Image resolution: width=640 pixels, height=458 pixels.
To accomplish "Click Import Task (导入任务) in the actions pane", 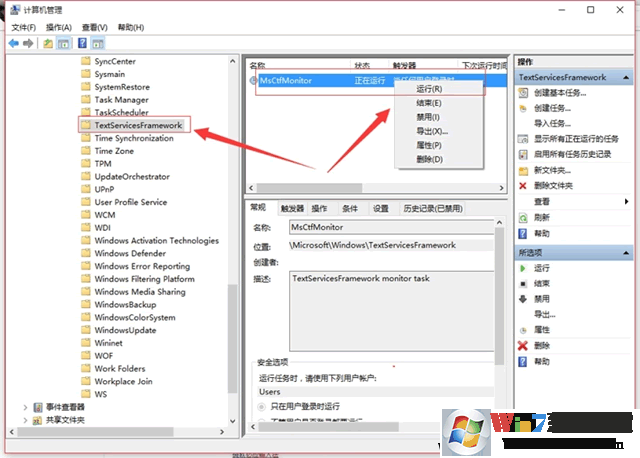I will (x=552, y=124).
